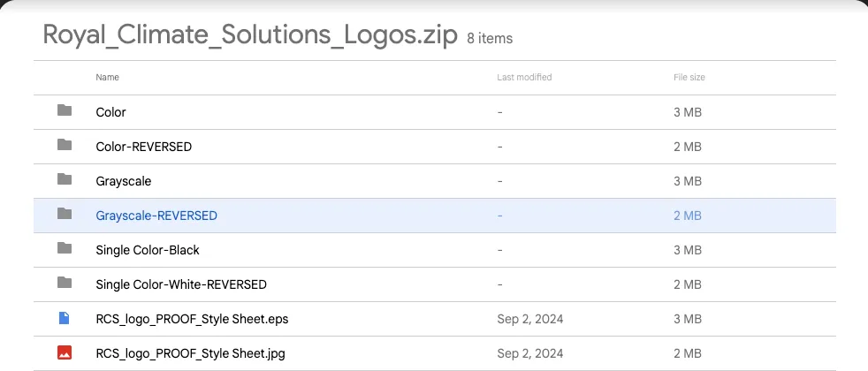This screenshot has width=868, height=371.
Task: Open RCS_logo_PROOF_Style Sheet.jpg file
Action: tap(190, 353)
